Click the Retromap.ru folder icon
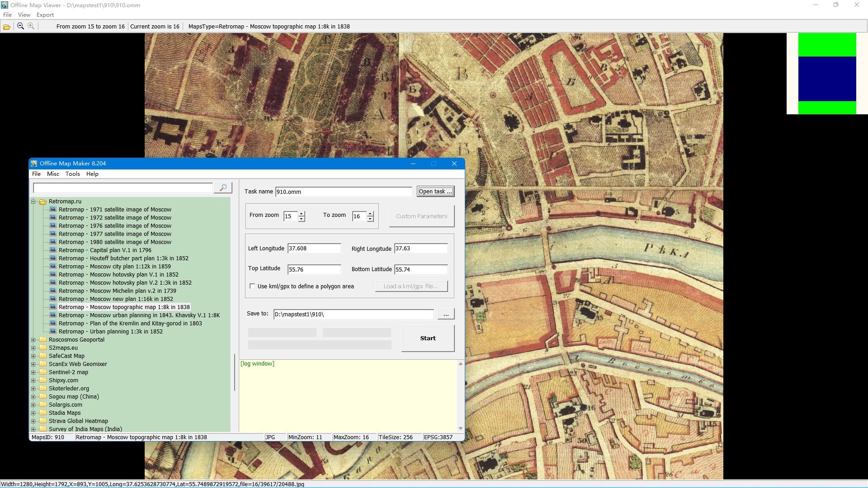The height and width of the screenshot is (488, 868). pos(43,202)
